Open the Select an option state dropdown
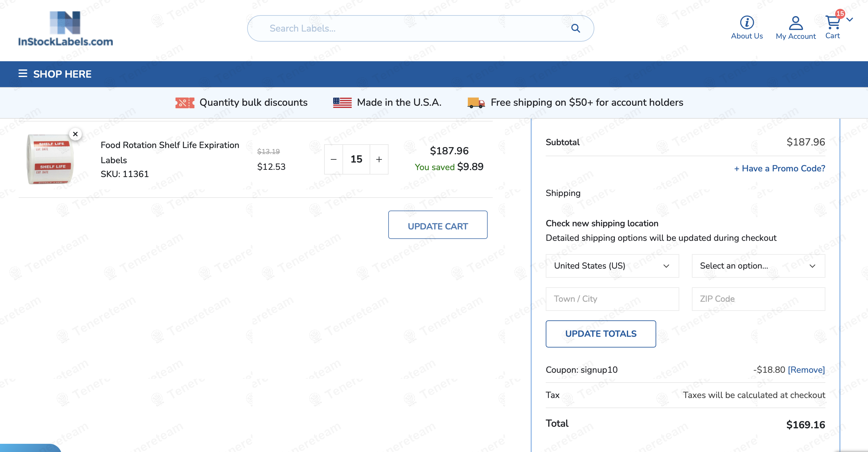Viewport: 868px width, 452px height. pos(758,266)
